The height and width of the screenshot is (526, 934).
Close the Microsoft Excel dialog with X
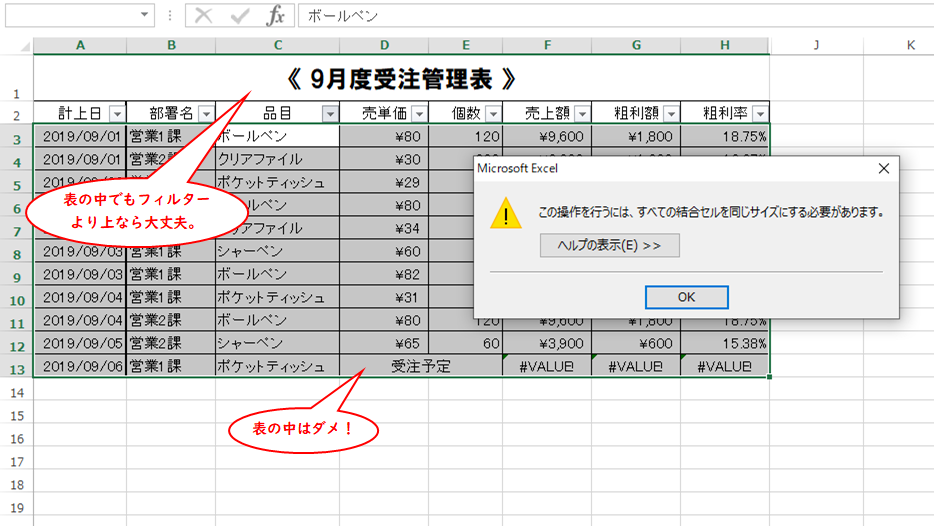(x=883, y=168)
